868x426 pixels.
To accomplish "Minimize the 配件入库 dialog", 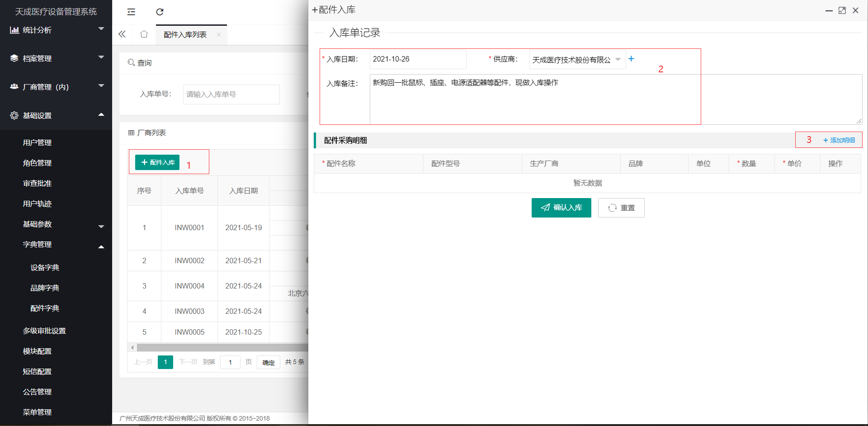I will pos(829,10).
